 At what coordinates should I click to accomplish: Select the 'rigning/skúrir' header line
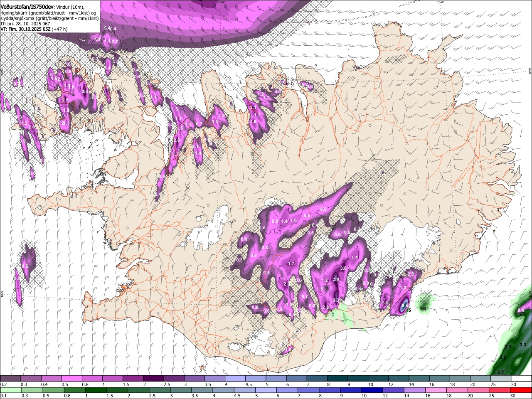tap(49, 12)
